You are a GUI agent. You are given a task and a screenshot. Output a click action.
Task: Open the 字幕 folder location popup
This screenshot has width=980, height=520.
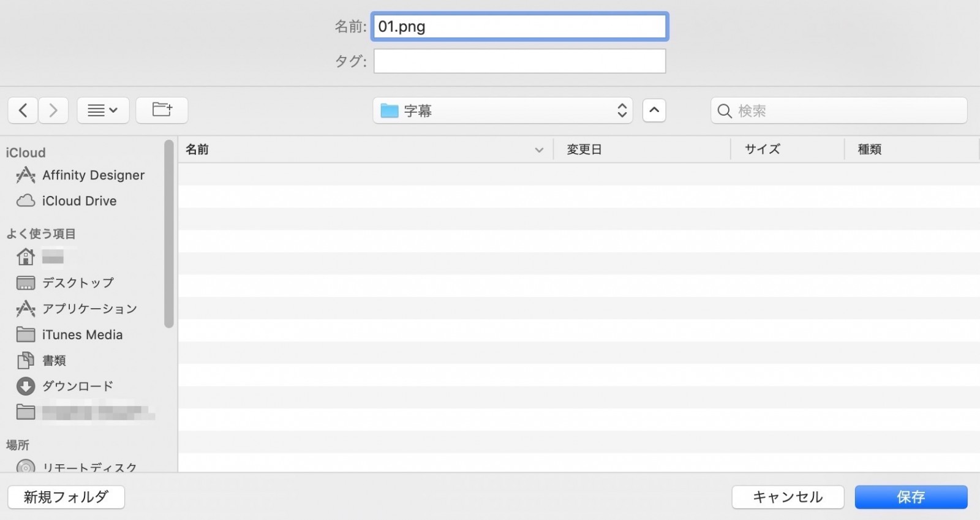tap(503, 110)
